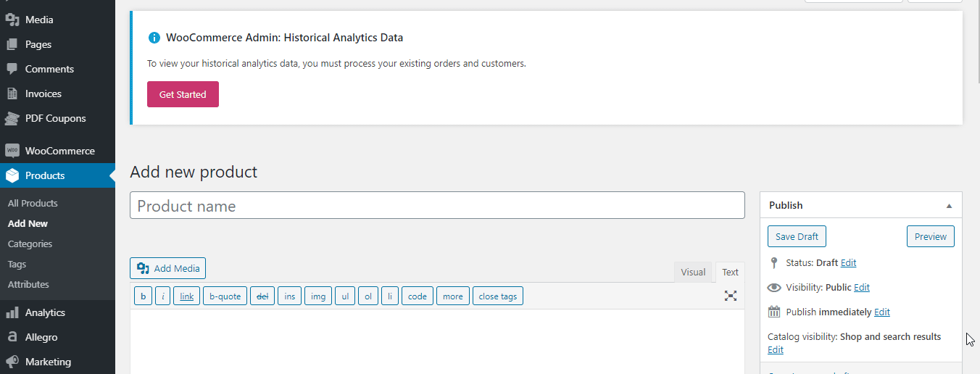The height and width of the screenshot is (374, 980).
Task: Click the Save Draft button
Action: coord(797,236)
